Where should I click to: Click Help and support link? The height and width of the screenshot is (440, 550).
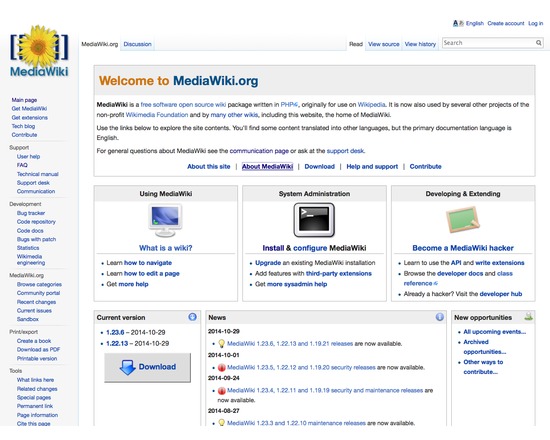click(372, 167)
